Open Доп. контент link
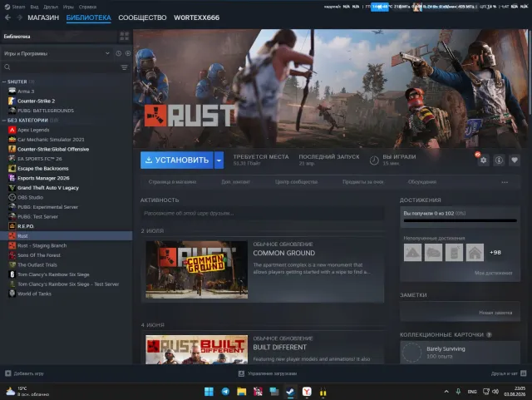Screen dimensions: 532x400 (x=235, y=182)
